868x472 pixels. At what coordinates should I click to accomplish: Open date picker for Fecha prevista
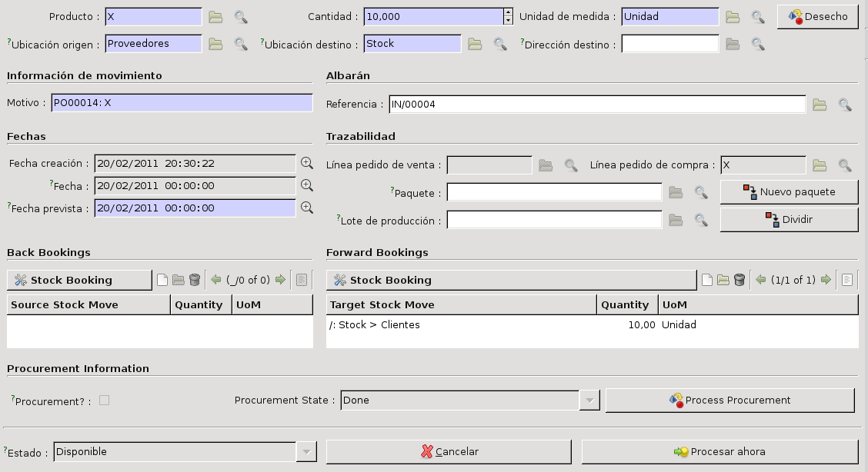(307, 208)
